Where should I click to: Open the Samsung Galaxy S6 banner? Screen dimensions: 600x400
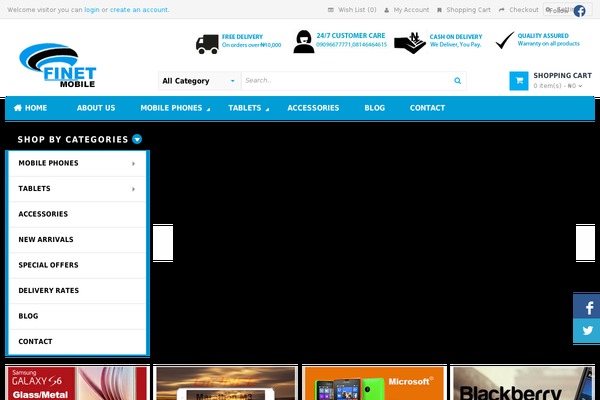(77, 383)
